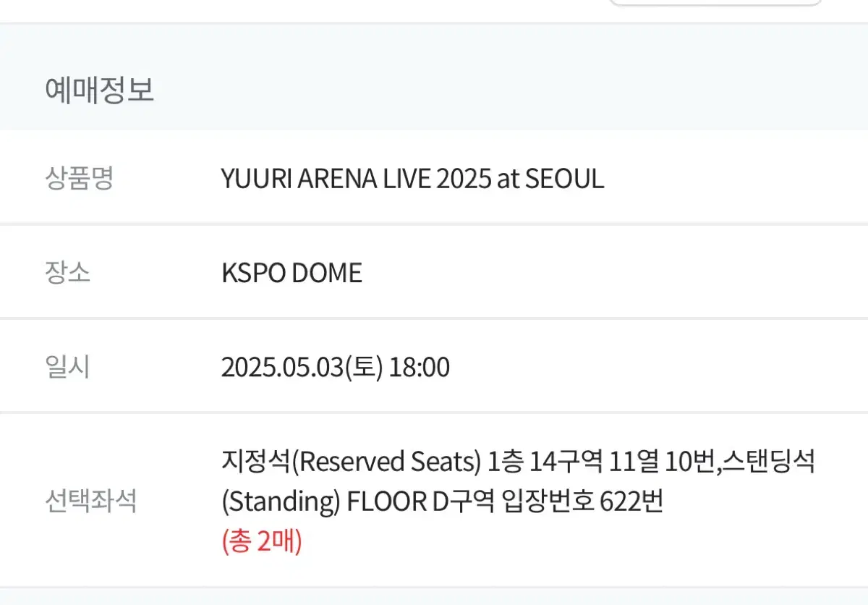Tap the 지정석(Reserved Seats) text
868x605 pixels.
click(x=351, y=462)
